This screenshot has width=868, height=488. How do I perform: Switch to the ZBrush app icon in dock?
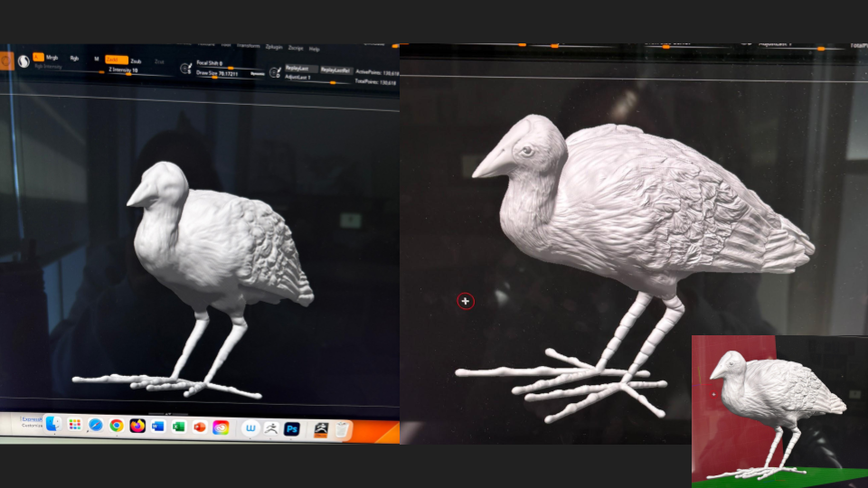click(x=271, y=428)
